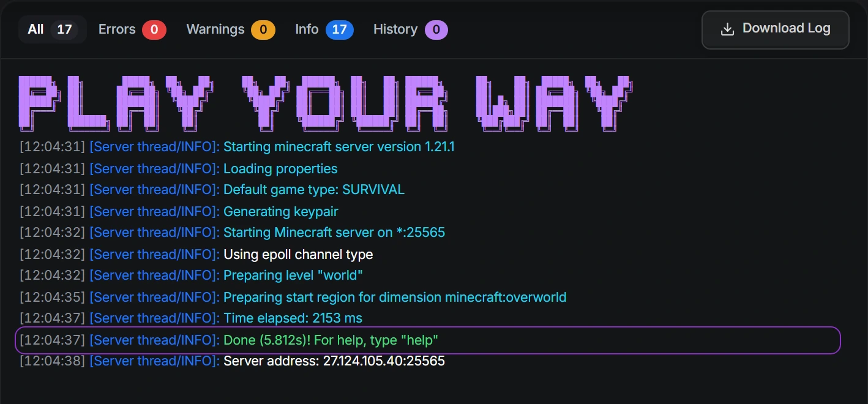The height and width of the screenshot is (404, 868).
Task: Switch to the Errors tab
Action: tap(132, 29)
